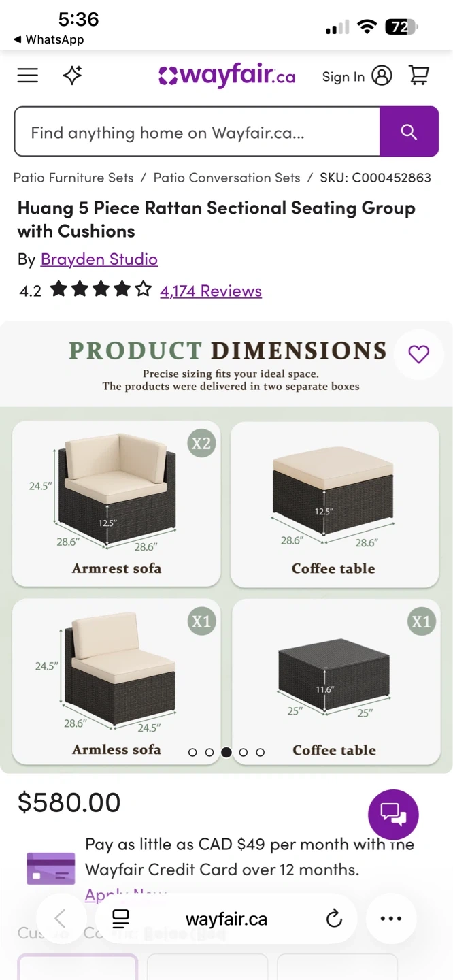Go to Patio Furniture Sets breadcrumb
453x980 pixels.
pos(73,178)
